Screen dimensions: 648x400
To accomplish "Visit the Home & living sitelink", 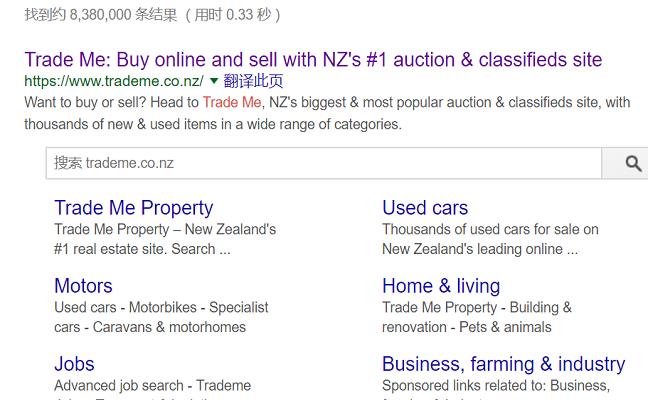I will click(440, 286).
